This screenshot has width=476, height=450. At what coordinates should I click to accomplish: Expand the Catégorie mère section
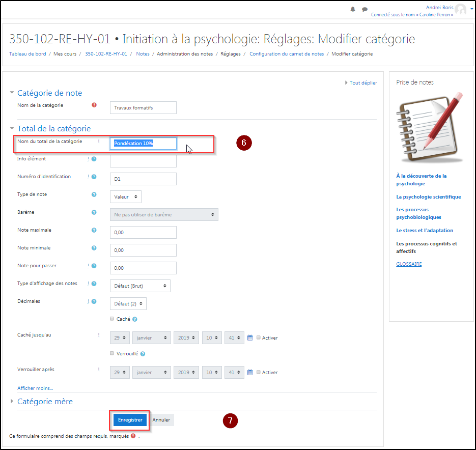tap(45, 401)
